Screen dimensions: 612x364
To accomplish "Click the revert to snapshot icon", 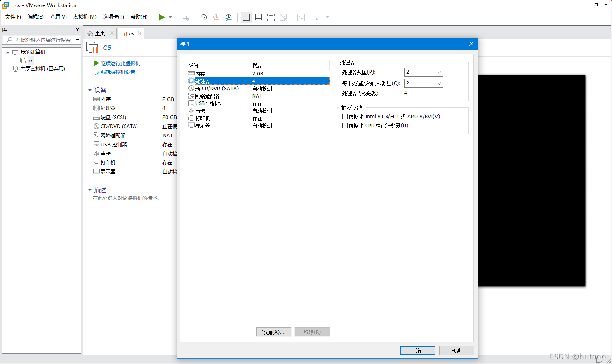I will (216, 17).
